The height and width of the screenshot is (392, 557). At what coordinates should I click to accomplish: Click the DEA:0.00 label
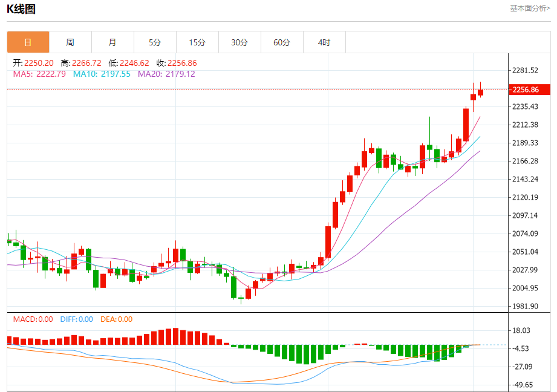(117, 319)
